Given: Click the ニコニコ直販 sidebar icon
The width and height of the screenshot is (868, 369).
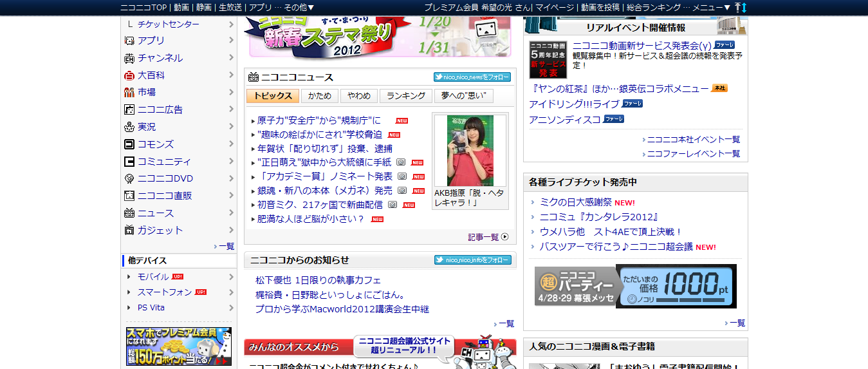Looking at the screenshot, I should click(x=129, y=196).
